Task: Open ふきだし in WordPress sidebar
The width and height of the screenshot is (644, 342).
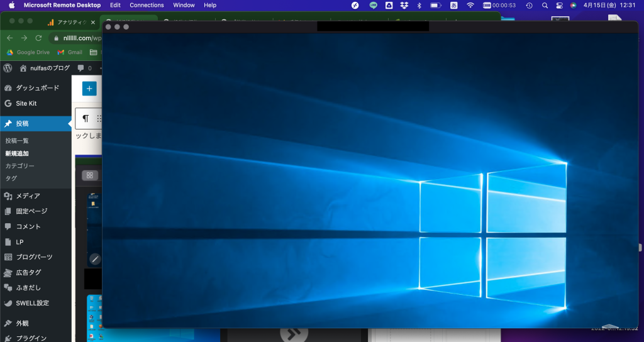Action: pos(36,288)
